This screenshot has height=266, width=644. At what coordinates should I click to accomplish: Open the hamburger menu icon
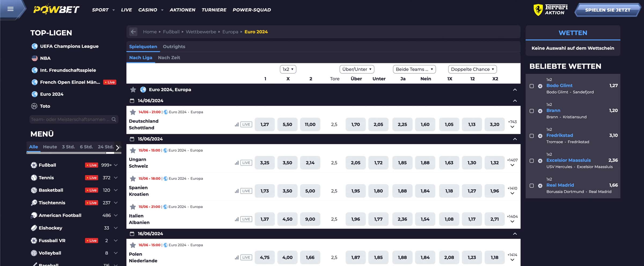pos(10,9)
